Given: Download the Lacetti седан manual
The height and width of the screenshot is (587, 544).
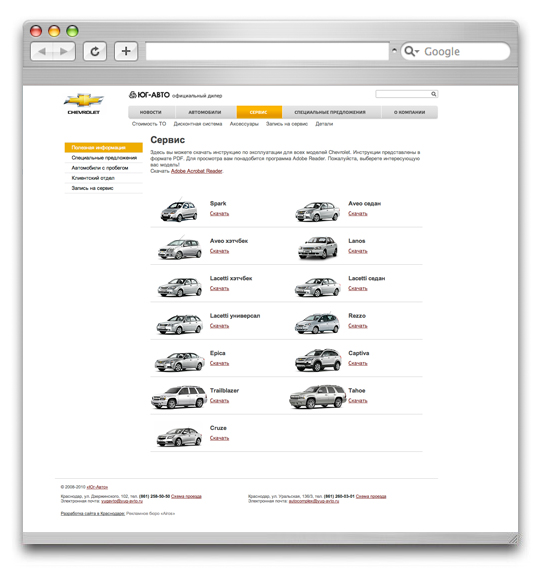Looking at the screenshot, I should point(358,289).
